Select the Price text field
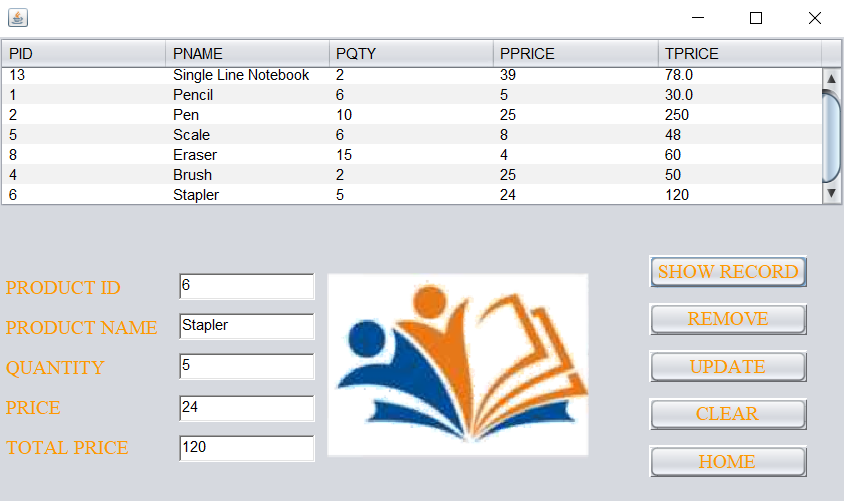Image resolution: width=844 pixels, height=501 pixels. 247,408
